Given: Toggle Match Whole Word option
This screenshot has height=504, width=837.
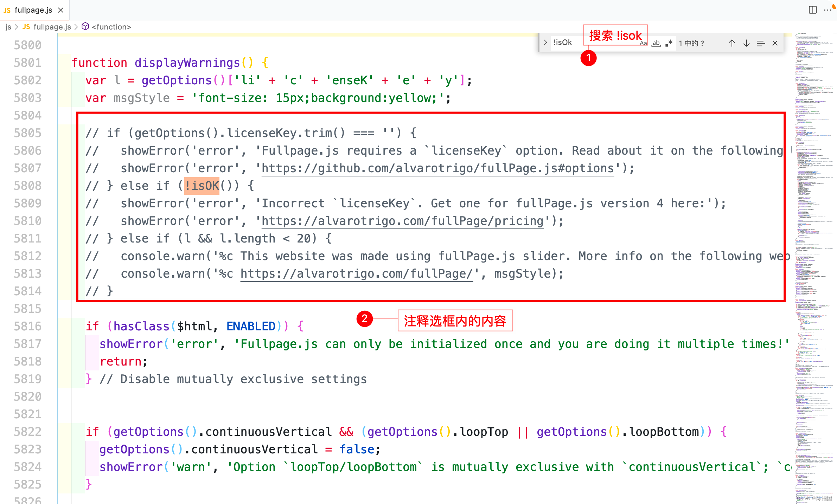Looking at the screenshot, I should (x=656, y=43).
